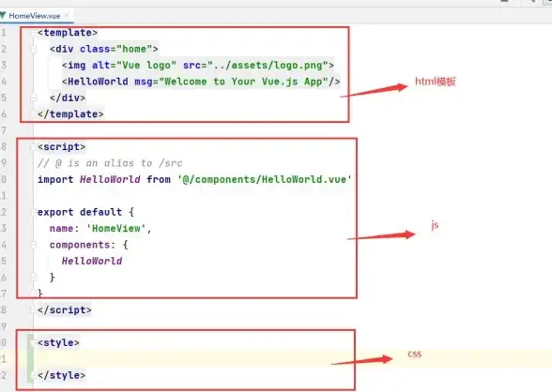Screen dimensions: 552x392
Task: Click the fold end marker beside </div>
Action: [34, 98]
